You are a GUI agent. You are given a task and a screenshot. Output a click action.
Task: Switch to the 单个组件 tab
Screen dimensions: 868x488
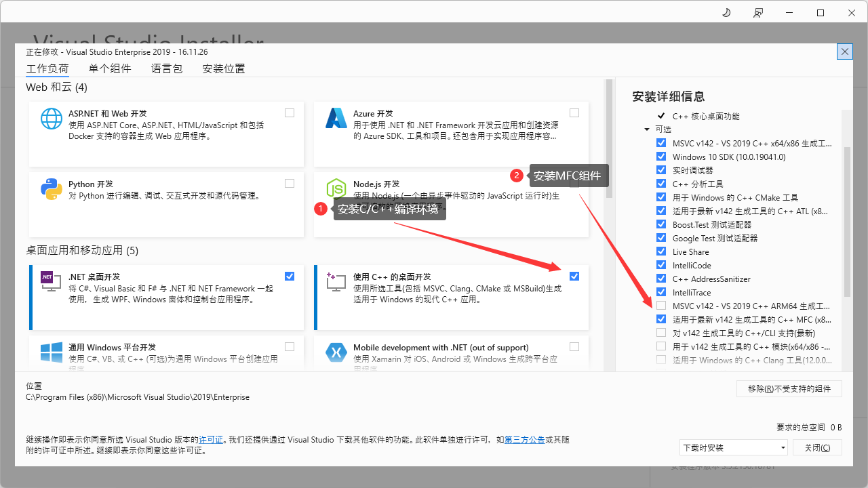110,68
